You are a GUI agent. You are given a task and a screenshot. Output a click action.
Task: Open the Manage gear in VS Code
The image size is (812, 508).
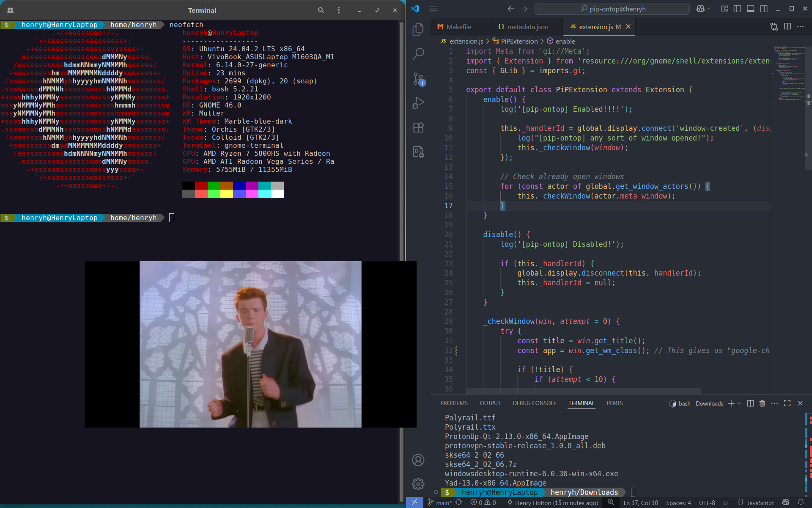418,484
